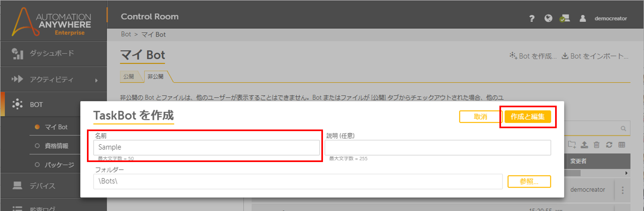Click the customize columns grid icon
Viewport: 644px width, 211px height.
[622, 145]
